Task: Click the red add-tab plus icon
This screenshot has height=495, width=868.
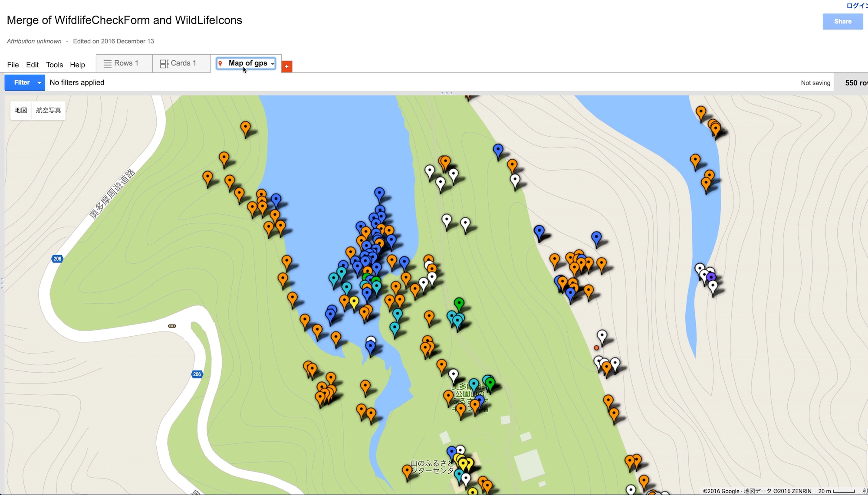Action: click(x=286, y=66)
